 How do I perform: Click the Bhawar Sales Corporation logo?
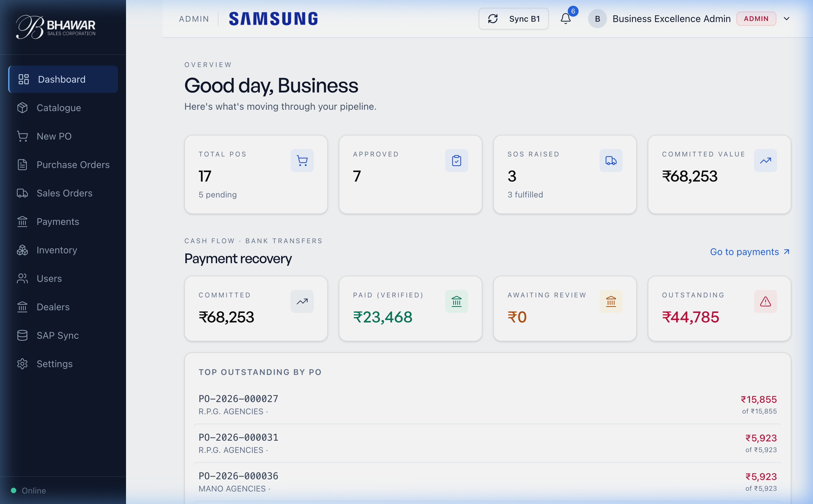56,27
